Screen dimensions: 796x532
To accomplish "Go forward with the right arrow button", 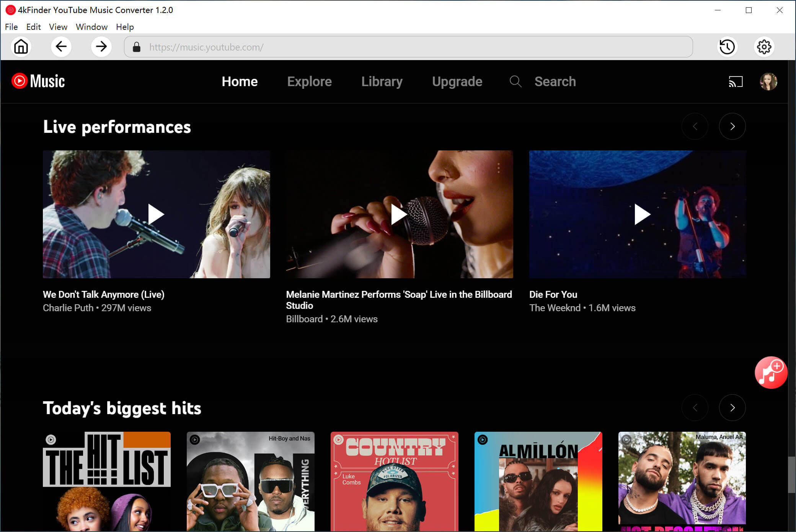I will coord(101,47).
